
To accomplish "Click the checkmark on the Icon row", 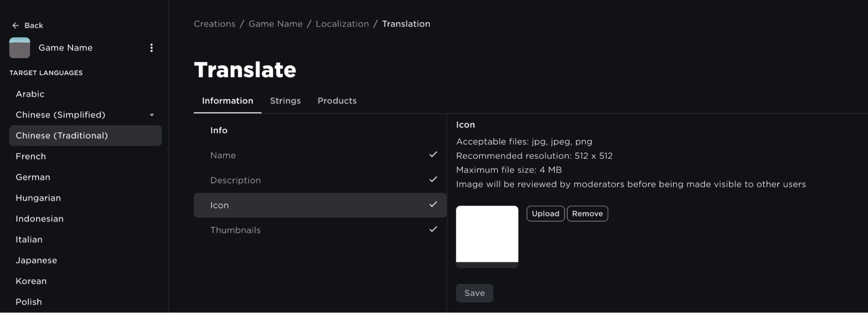I will 433,204.
